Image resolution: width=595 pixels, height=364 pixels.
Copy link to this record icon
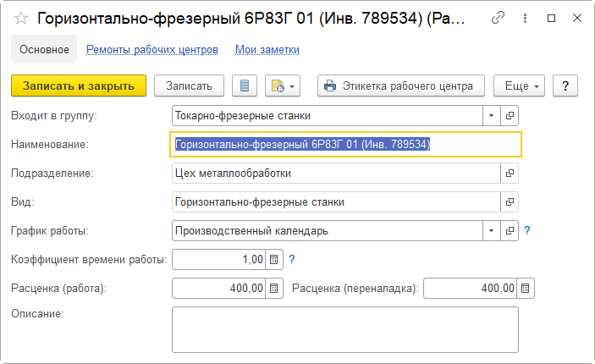point(499,17)
